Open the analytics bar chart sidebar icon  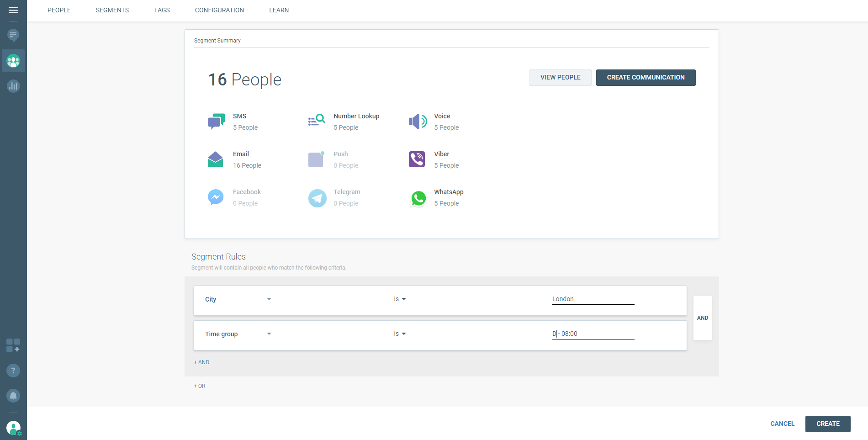coord(13,86)
